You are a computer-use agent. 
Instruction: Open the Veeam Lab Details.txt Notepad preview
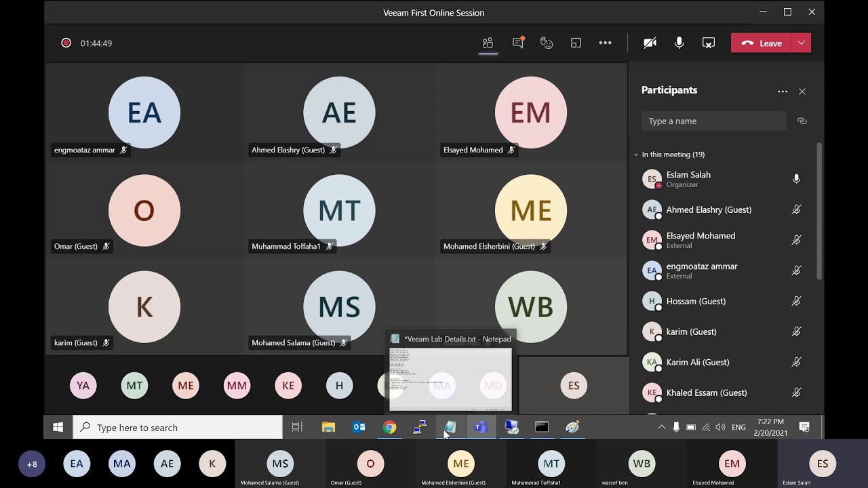[450, 371]
